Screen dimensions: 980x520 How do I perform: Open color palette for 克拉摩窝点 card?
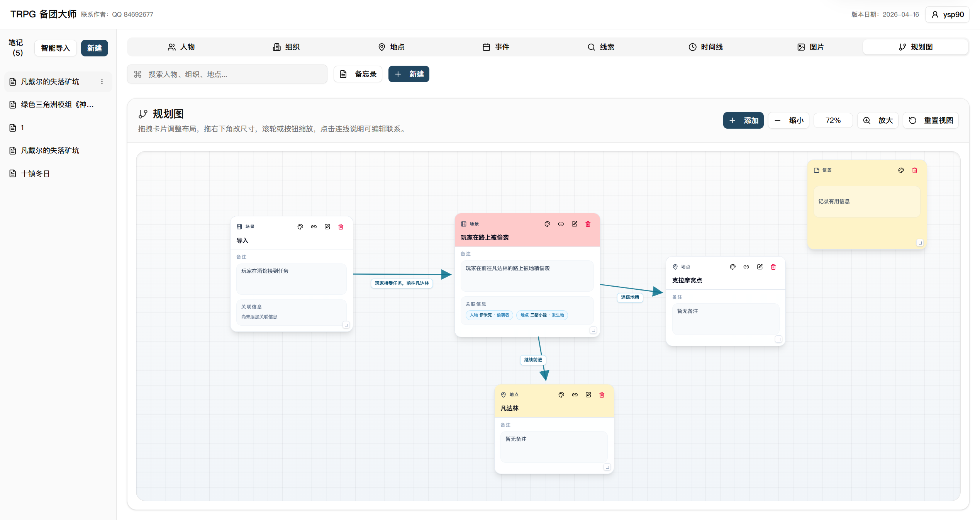pyautogui.click(x=733, y=267)
